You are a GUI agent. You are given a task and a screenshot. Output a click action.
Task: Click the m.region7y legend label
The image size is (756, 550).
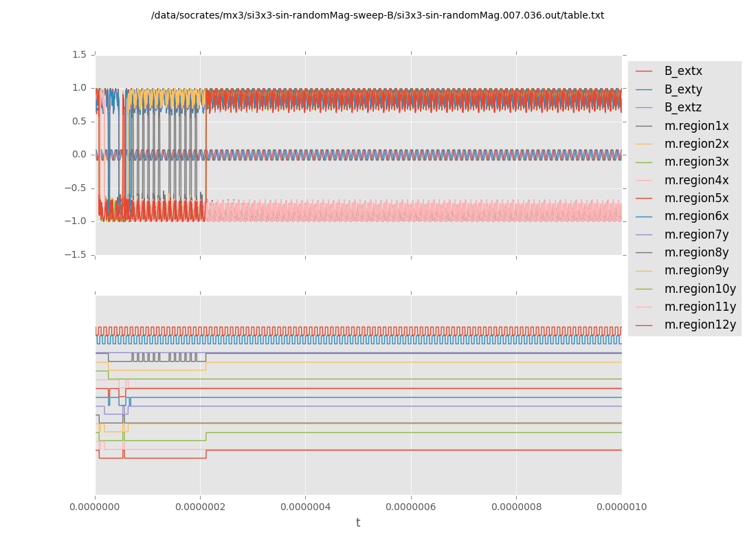click(696, 234)
